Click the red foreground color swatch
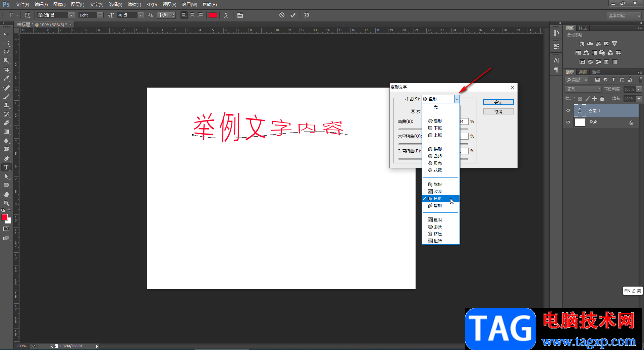The width and height of the screenshot is (644, 350). [5, 217]
